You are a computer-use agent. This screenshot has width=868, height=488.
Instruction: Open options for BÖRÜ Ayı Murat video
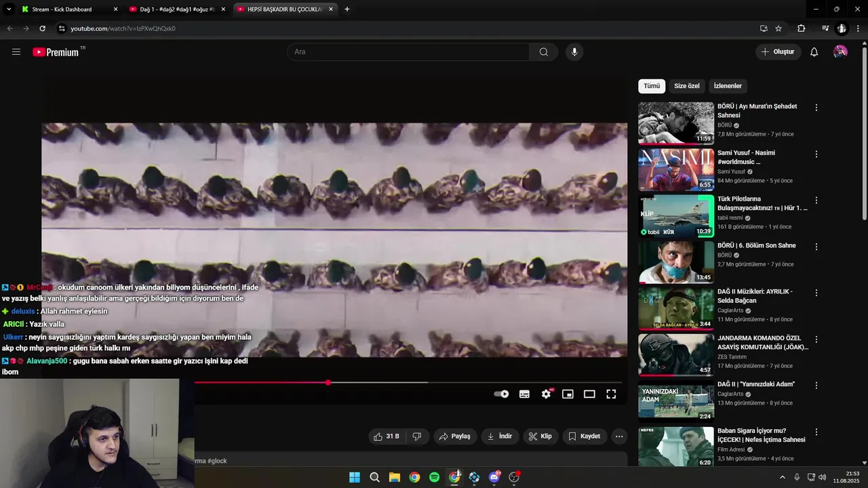coord(816,108)
